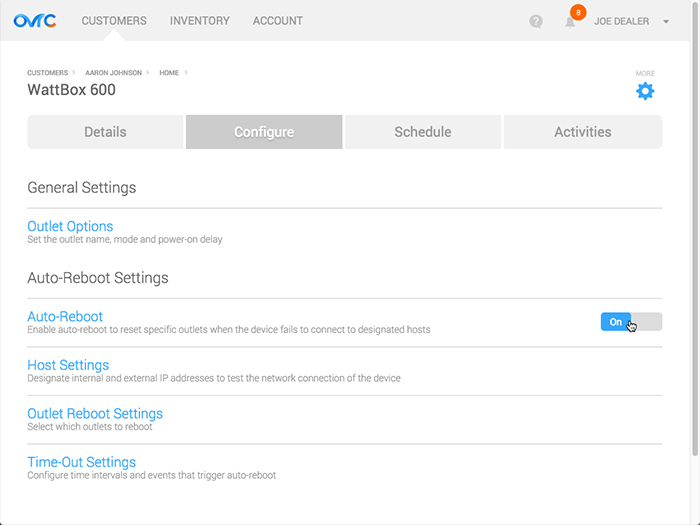This screenshot has height=525, width=700.
Task: Open the Schedule tab
Action: [423, 132]
